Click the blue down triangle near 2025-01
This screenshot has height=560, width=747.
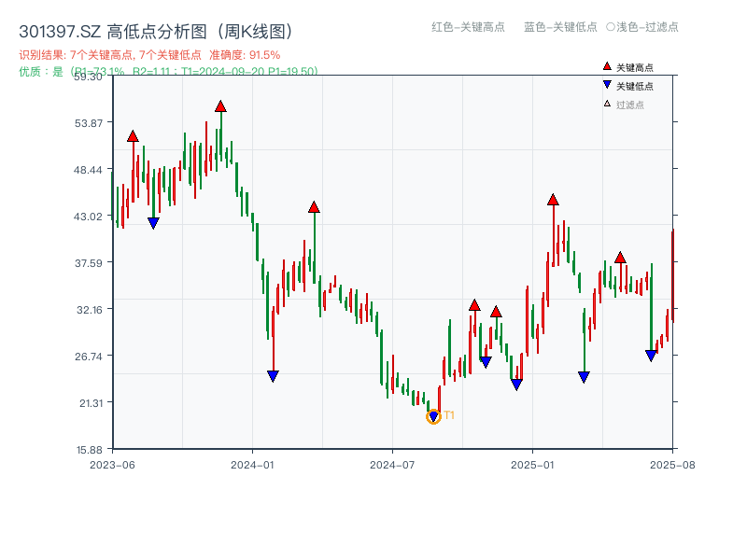click(x=515, y=383)
